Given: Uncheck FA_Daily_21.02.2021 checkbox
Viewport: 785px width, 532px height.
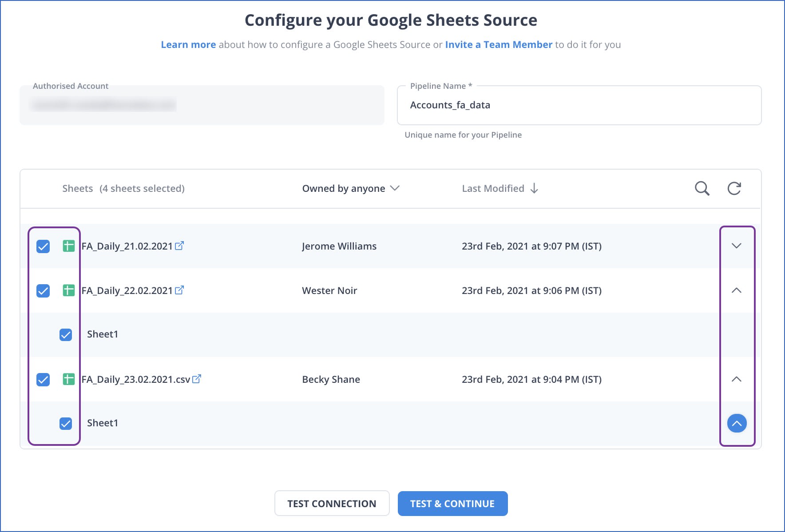Looking at the screenshot, I should tap(43, 246).
